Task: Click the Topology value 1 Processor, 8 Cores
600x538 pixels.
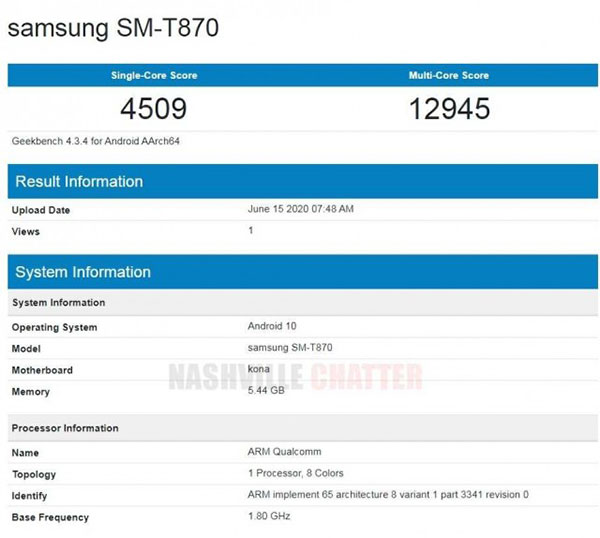Action: pyautogui.click(x=296, y=473)
